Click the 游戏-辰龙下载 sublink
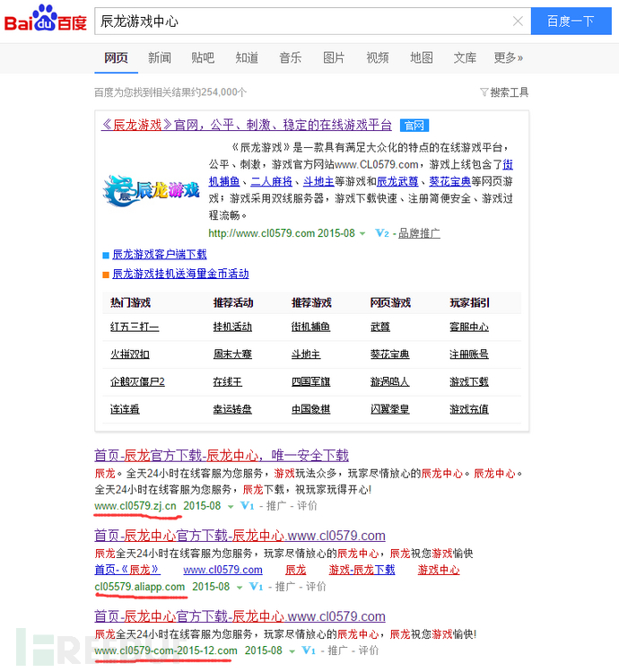This screenshot has width=619, height=672. click(362, 570)
